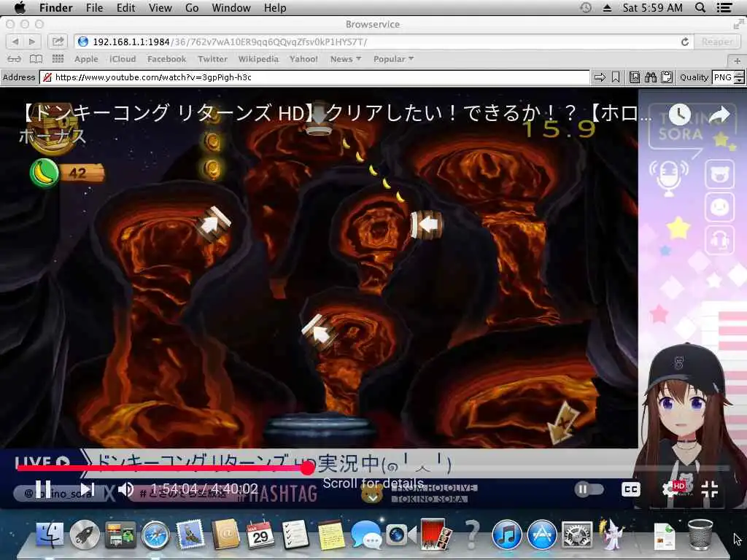Open App Store in Dock
Viewport: 747px width, 560px height.
[542, 534]
